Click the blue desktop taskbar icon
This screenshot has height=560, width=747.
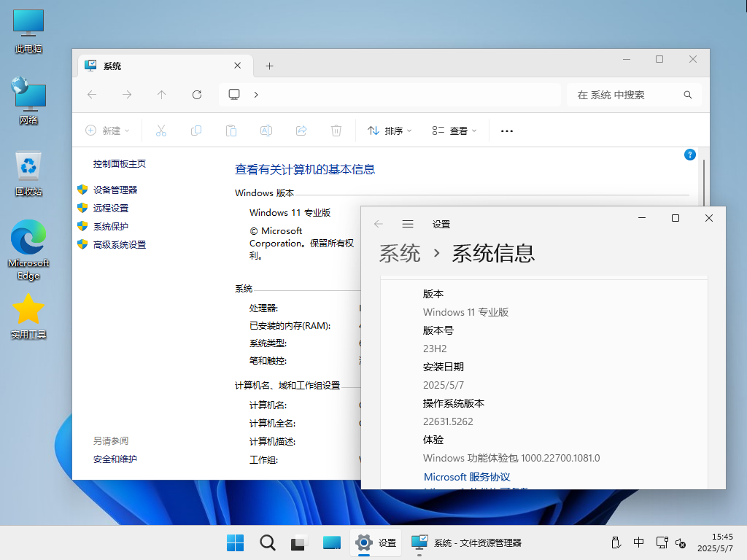tap(332, 542)
